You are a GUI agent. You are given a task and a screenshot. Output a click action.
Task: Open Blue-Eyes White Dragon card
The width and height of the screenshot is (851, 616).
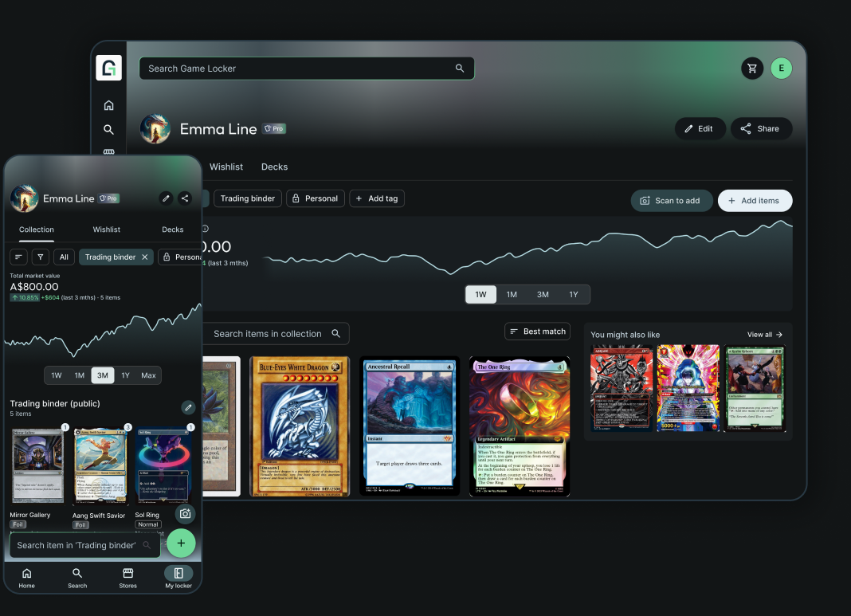300,426
